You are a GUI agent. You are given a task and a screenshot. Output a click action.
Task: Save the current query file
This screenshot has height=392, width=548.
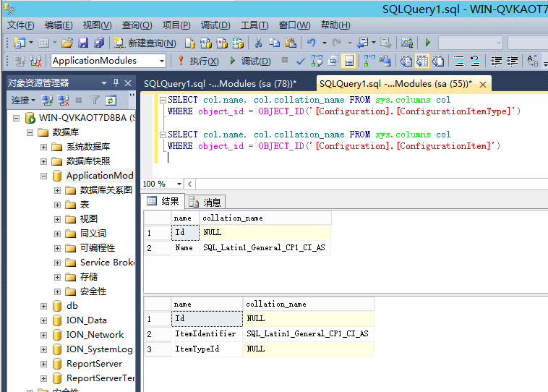click(83, 43)
